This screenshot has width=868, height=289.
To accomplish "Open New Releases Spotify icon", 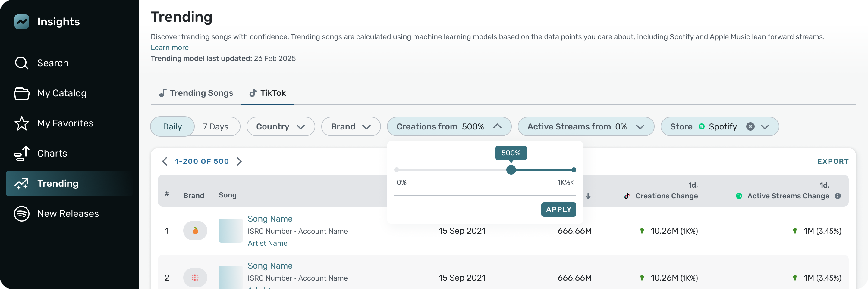I will coord(22,214).
